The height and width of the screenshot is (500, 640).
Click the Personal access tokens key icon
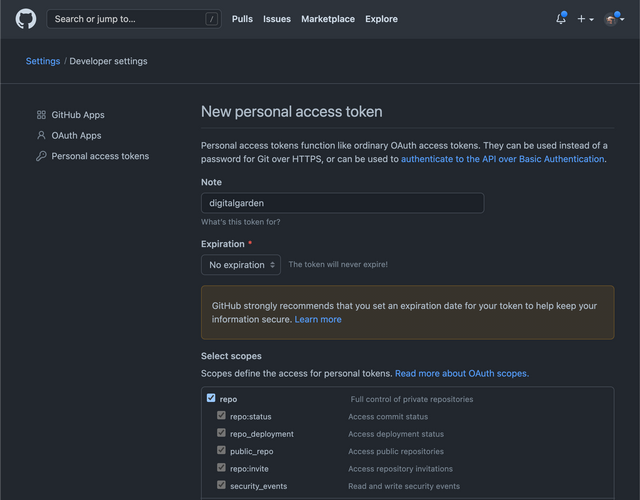[x=41, y=156]
